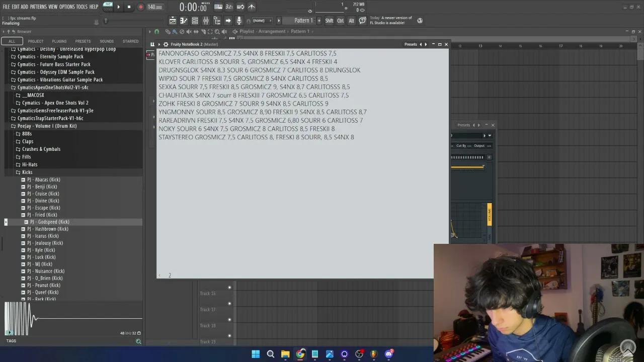Viewport: 644px width, 362px height.
Task: Open the Pattern 1 selector
Action: click(x=299, y=21)
